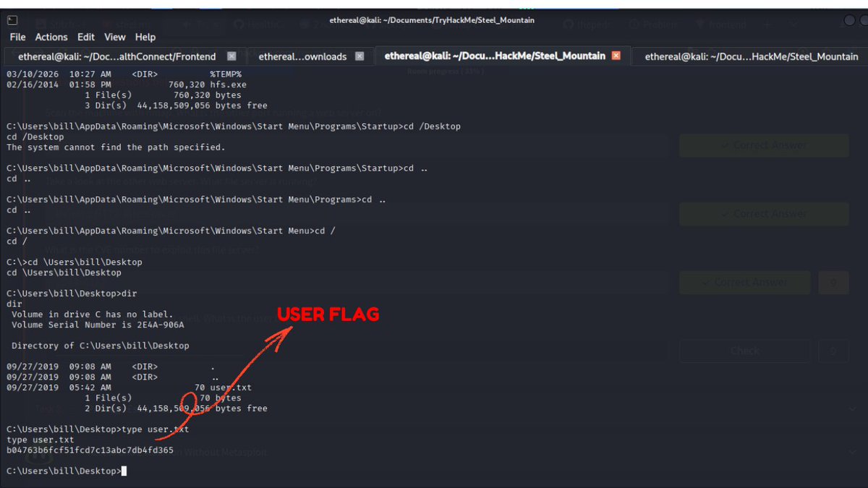Click the Check button on the background TryHackMe page
This screenshot has height=488, width=868.
[x=745, y=351]
